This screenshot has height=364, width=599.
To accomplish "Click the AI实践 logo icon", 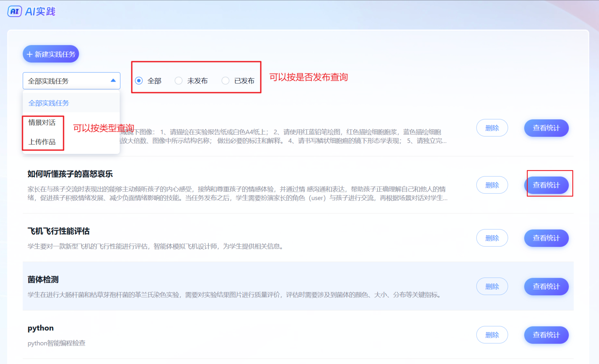I will pos(15,11).
